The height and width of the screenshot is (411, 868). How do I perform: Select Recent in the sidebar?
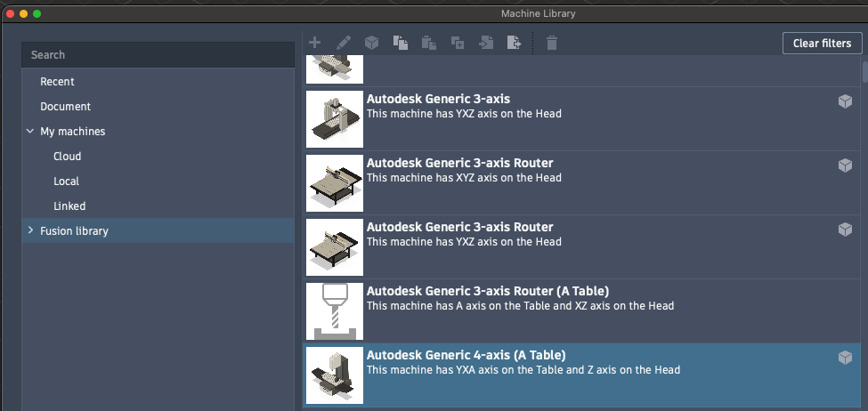[x=57, y=81]
